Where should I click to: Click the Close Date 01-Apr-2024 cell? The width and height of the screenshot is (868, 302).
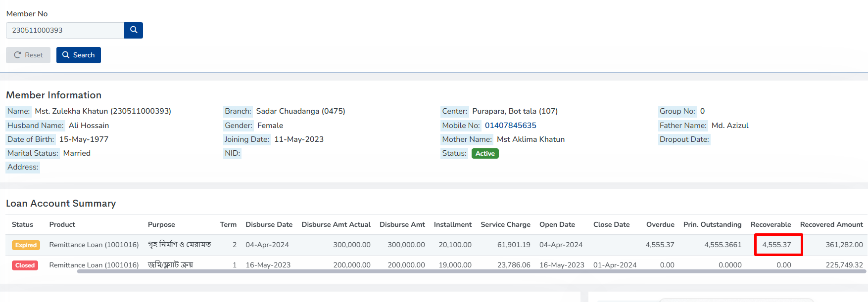tap(615, 265)
